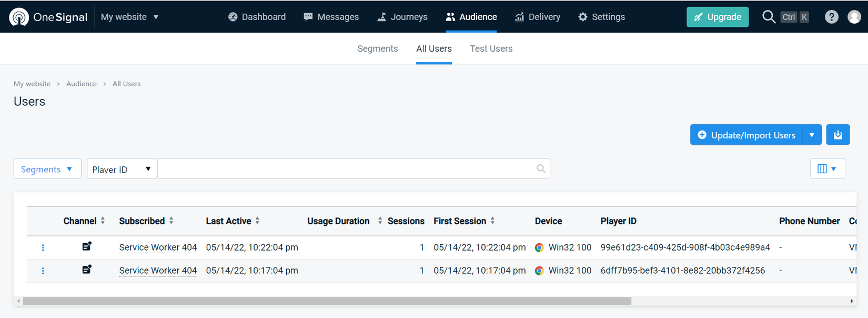The width and height of the screenshot is (868, 318).
Task: Open three-dot menu for first user row
Action: coord(43,247)
